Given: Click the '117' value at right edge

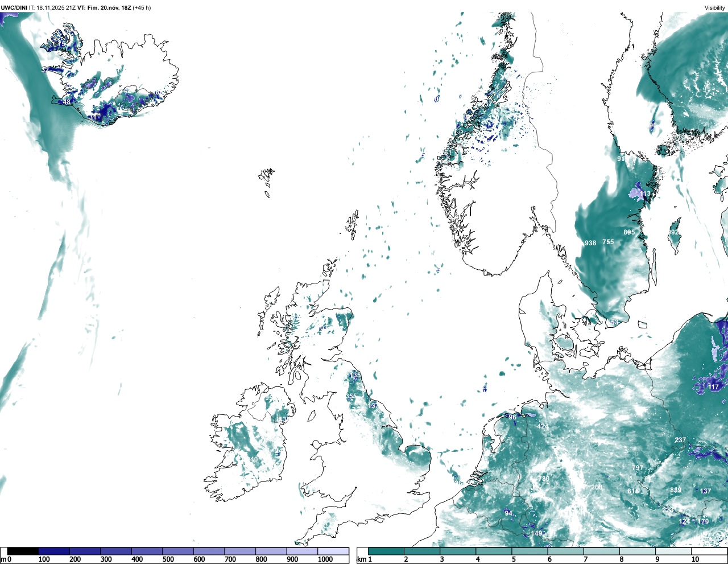Looking at the screenshot, I should click(714, 387).
